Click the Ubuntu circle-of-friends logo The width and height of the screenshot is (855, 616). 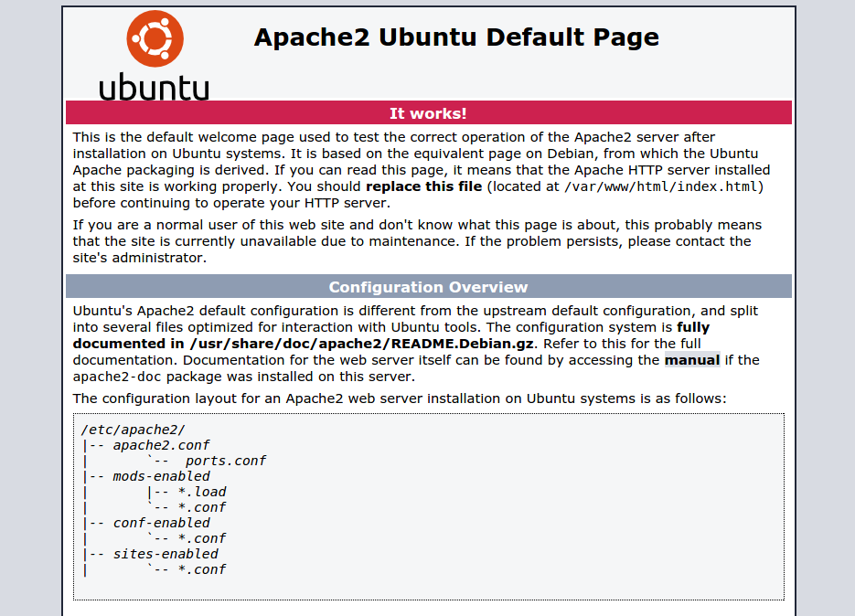pos(154,38)
